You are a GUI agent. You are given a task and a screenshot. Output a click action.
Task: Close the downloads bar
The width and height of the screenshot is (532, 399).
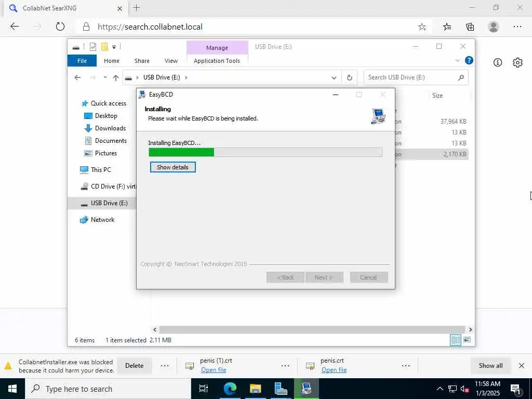pyautogui.click(x=522, y=366)
